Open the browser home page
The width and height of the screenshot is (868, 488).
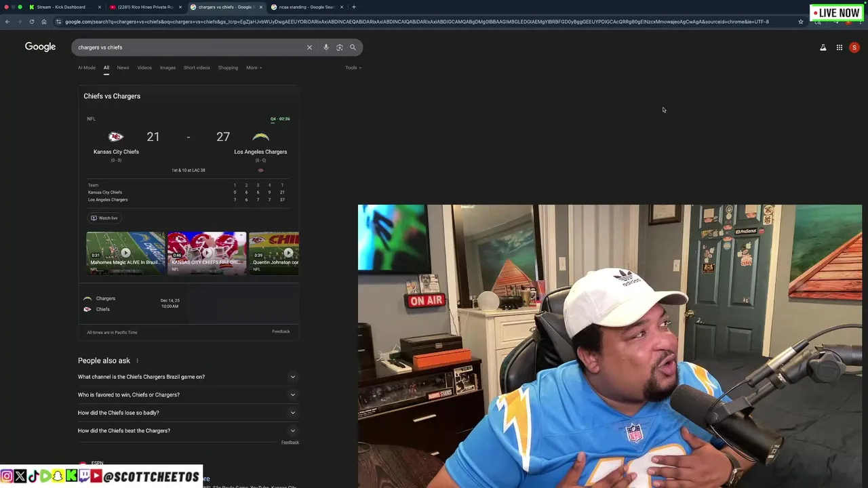tap(43, 22)
